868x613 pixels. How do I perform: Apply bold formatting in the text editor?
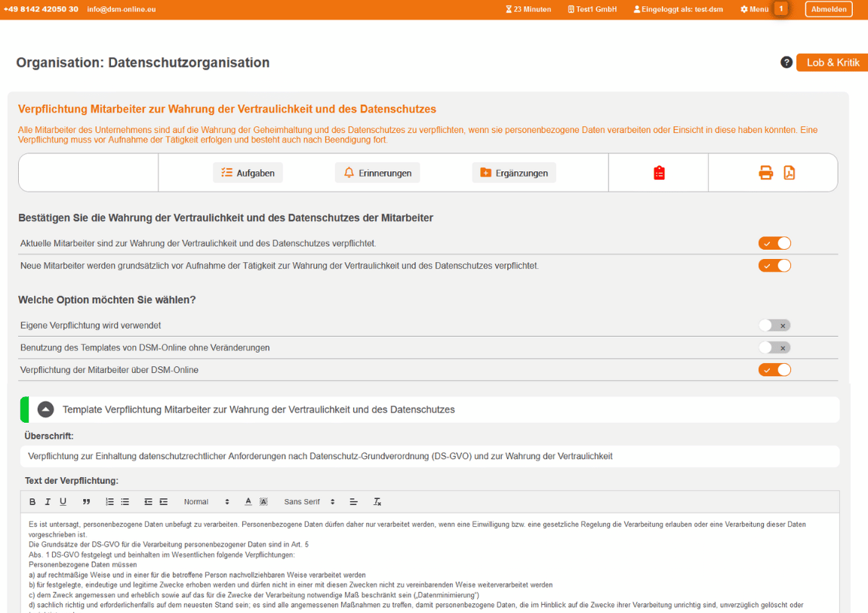pos(32,501)
